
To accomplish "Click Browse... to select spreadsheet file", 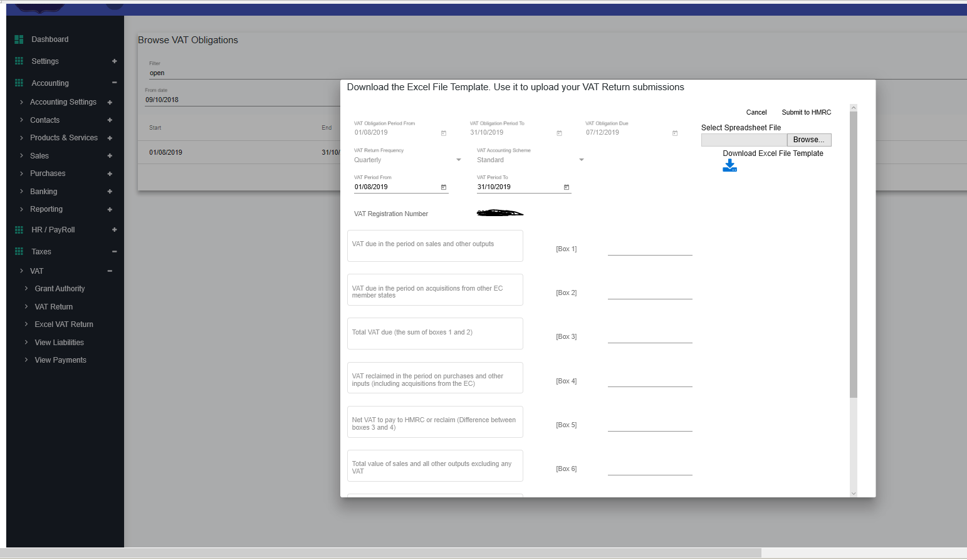I will (x=808, y=140).
